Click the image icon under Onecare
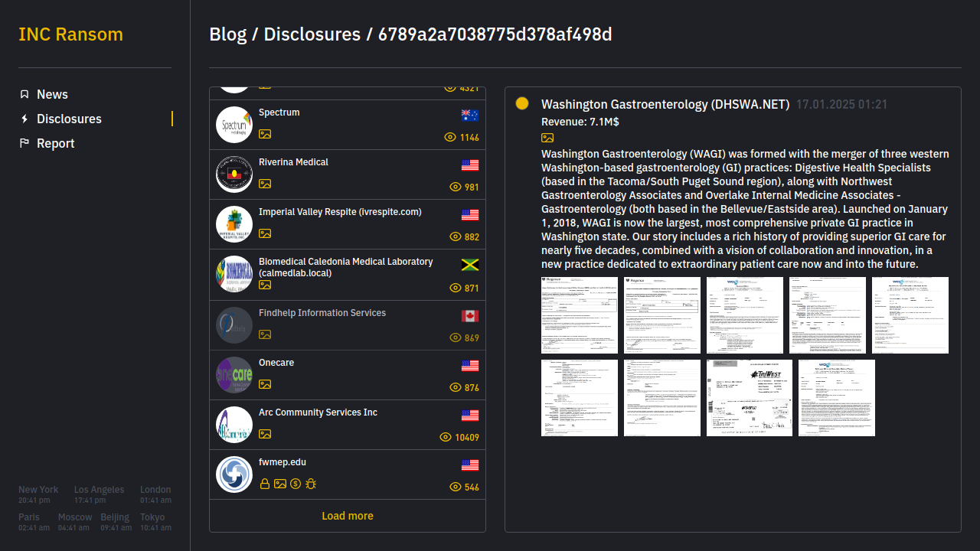Screen dimensions: 980x551 pyautogui.click(x=265, y=384)
